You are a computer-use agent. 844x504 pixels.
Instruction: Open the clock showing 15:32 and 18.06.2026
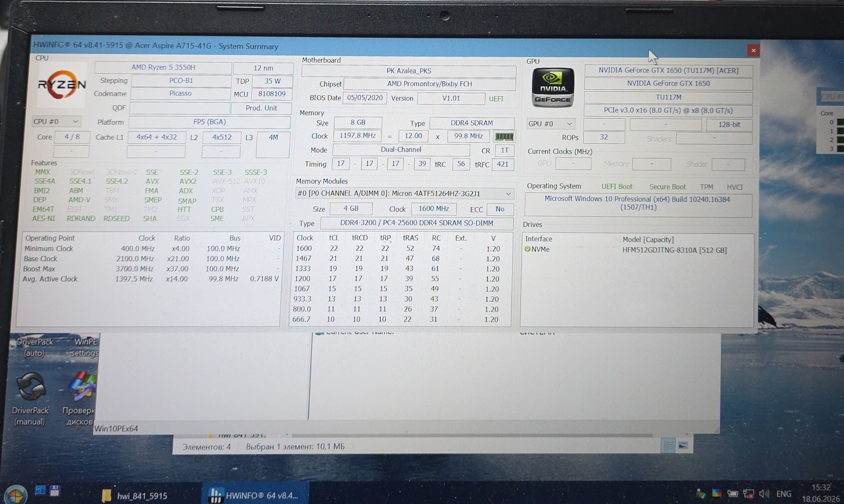(821, 493)
